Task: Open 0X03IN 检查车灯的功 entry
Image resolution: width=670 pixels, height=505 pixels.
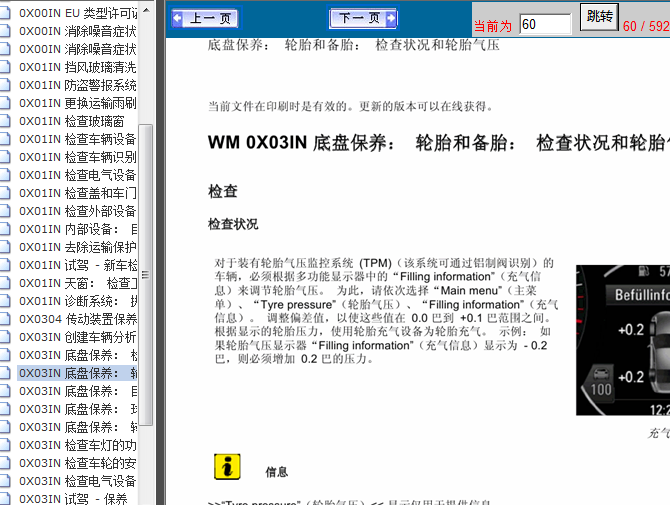Action: click(x=78, y=445)
